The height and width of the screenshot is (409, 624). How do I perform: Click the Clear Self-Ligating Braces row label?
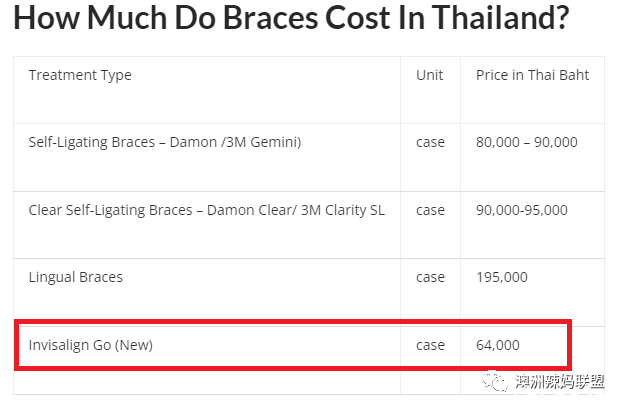(x=207, y=210)
